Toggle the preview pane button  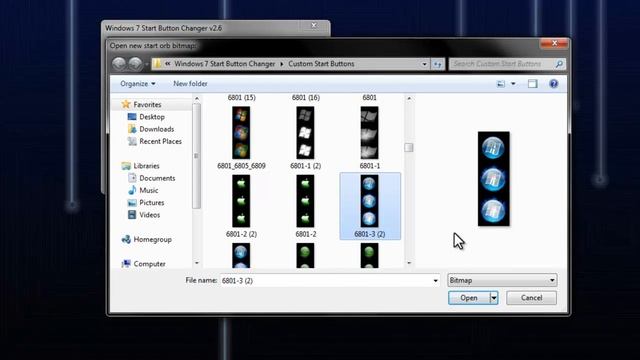pyautogui.click(x=532, y=84)
